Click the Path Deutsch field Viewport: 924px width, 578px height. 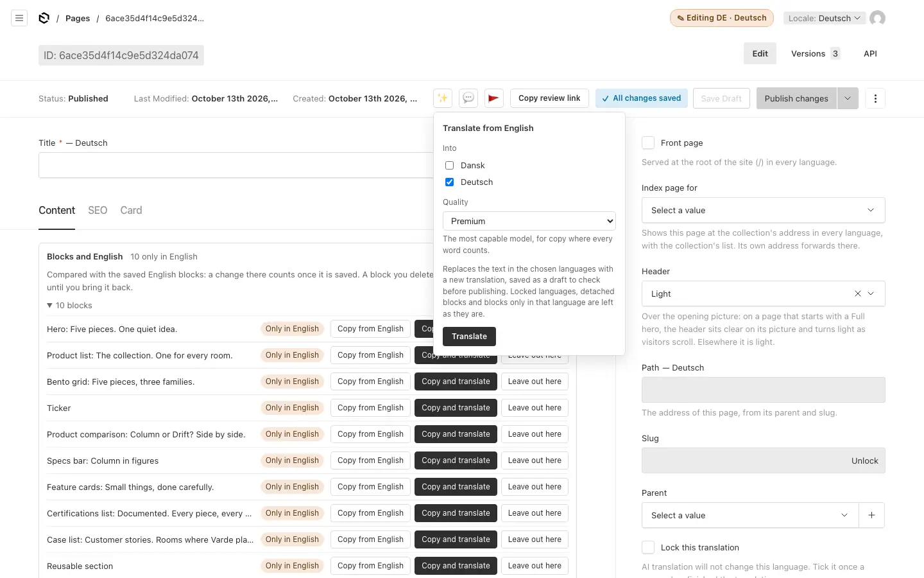tap(764, 390)
